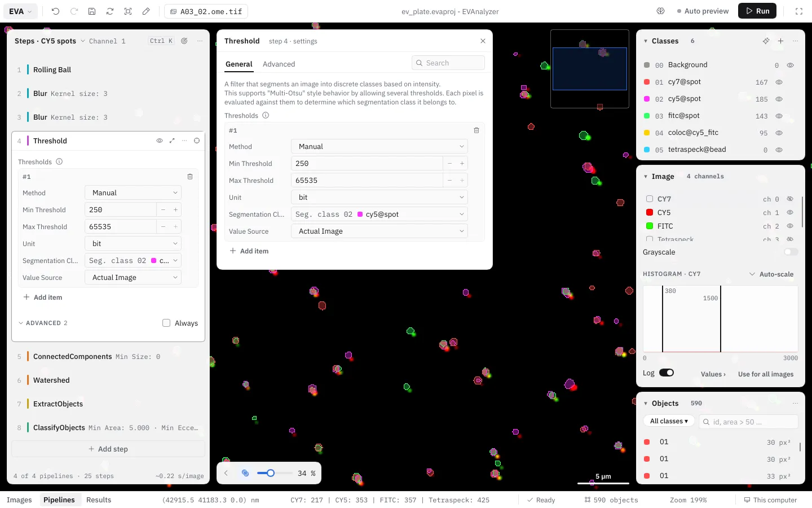Viewport: 812px width, 508px height.
Task: Expand the Threshold step with the arrows icon
Action: tap(172, 141)
